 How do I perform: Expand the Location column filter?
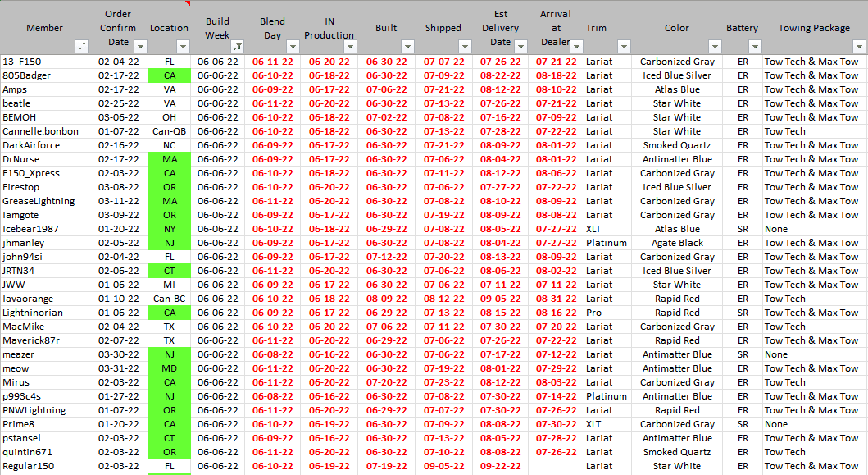pos(183,47)
